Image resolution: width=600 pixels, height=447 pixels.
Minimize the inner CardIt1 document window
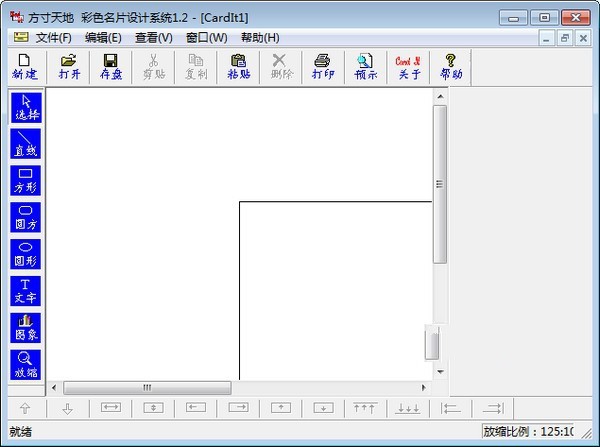(x=546, y=38)
